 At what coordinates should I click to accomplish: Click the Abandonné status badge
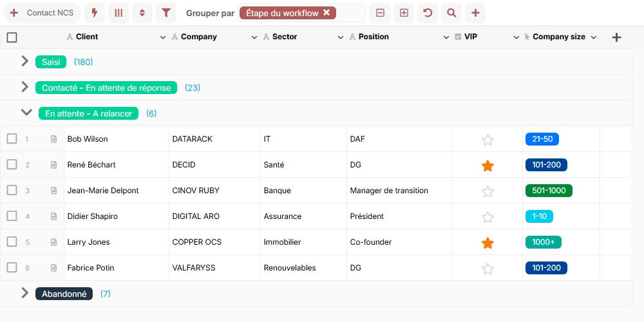[64, 294]
